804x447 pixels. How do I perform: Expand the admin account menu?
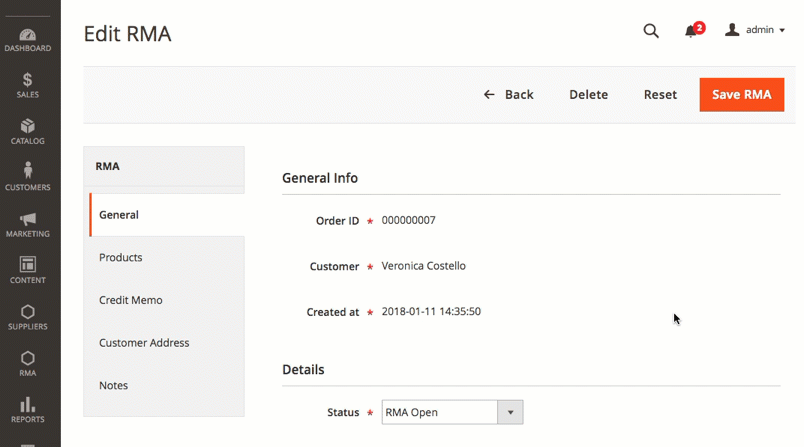point(755,31)
